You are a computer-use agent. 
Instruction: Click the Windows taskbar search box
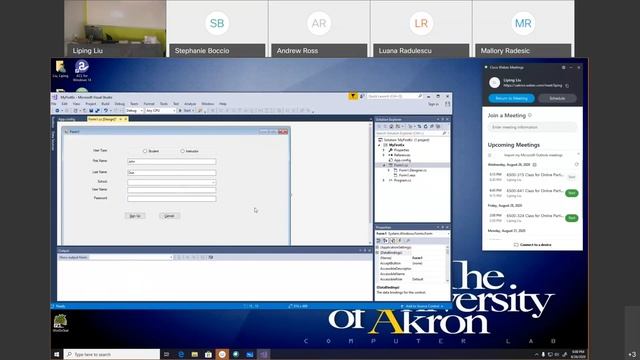coord(111,354)
